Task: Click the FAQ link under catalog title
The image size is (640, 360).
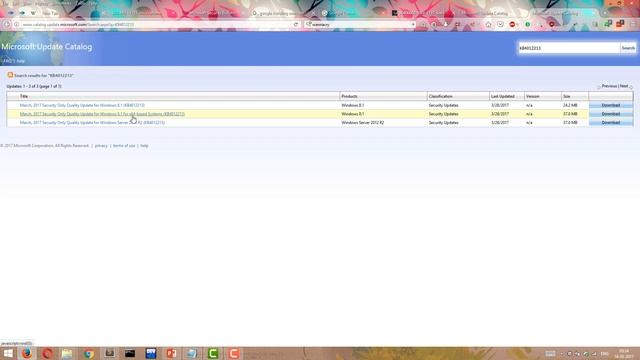Action: coord(9,61)
